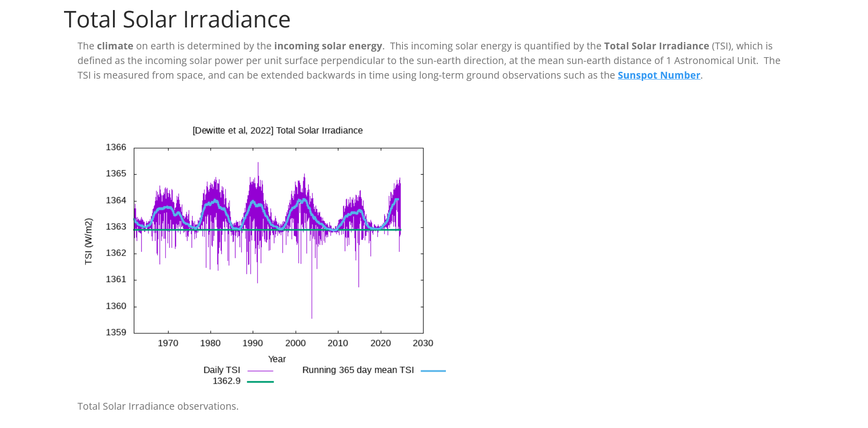Click the 2030 tick on the year axis
The image size is (868, 428).
(423, 343)
